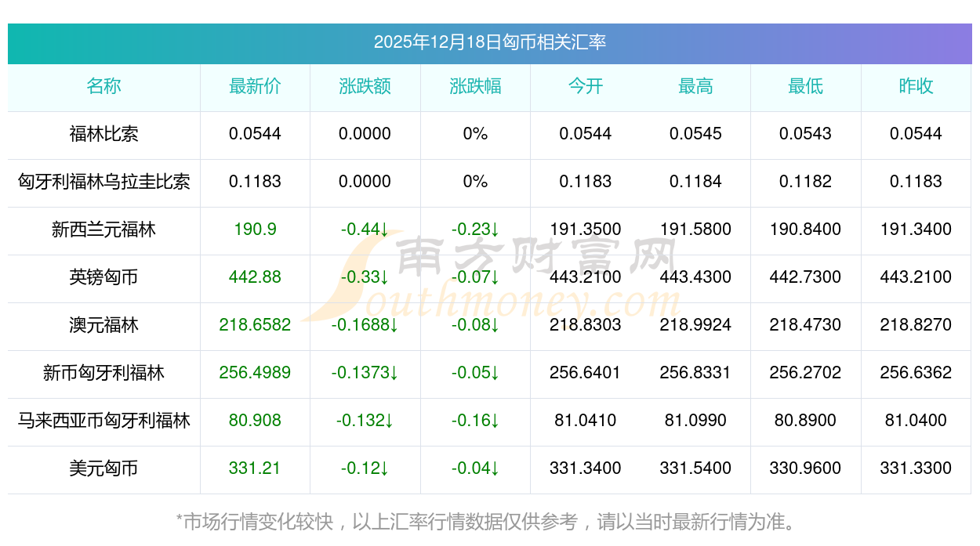980x546 pixels.
Task: Click previous close 81.0400
Action: (x=916, y=421)
